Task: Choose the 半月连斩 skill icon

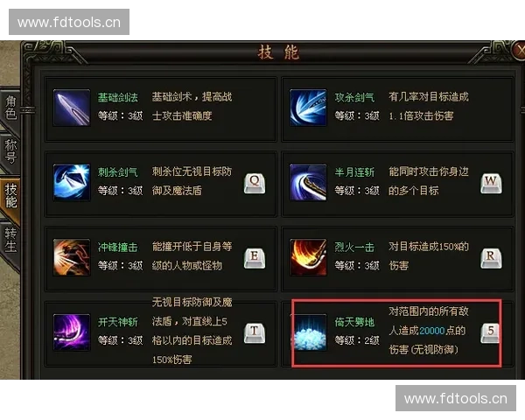Action: click(308, 182)
